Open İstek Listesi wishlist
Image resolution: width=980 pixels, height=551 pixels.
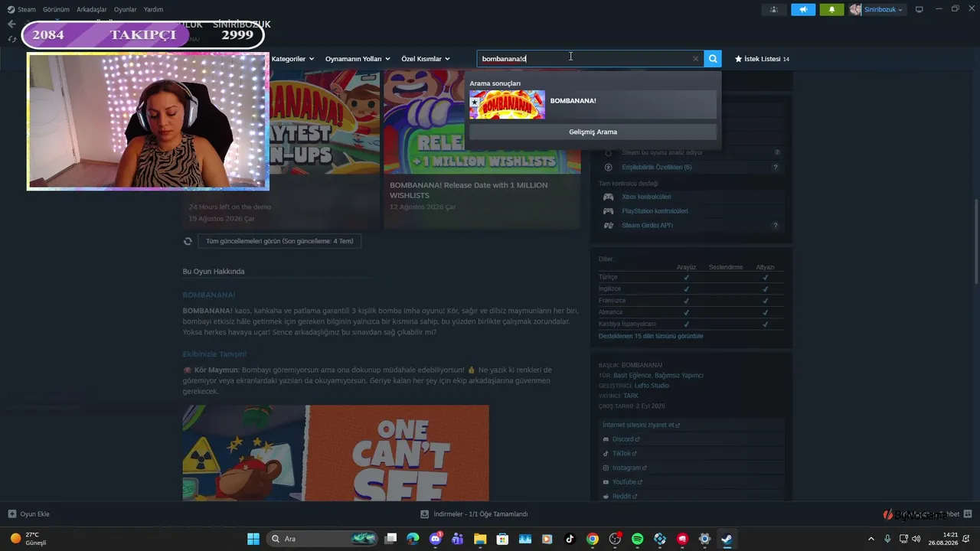coord(762,59)
